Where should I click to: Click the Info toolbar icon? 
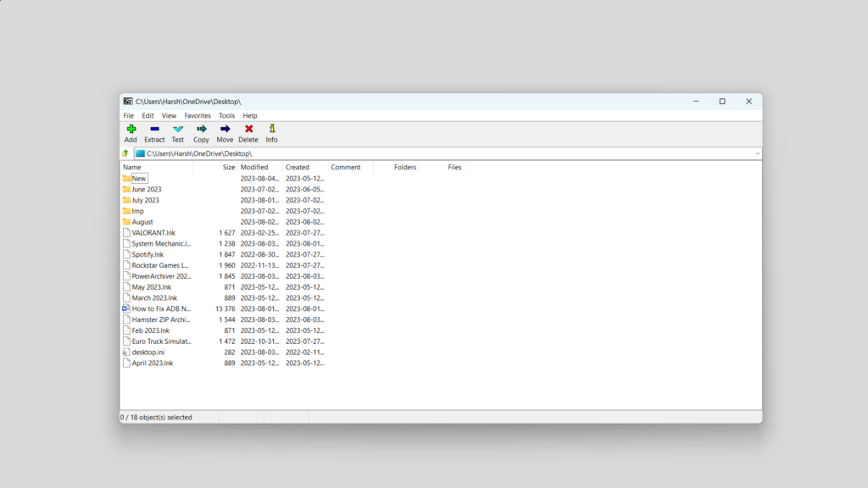click(271, 130)
